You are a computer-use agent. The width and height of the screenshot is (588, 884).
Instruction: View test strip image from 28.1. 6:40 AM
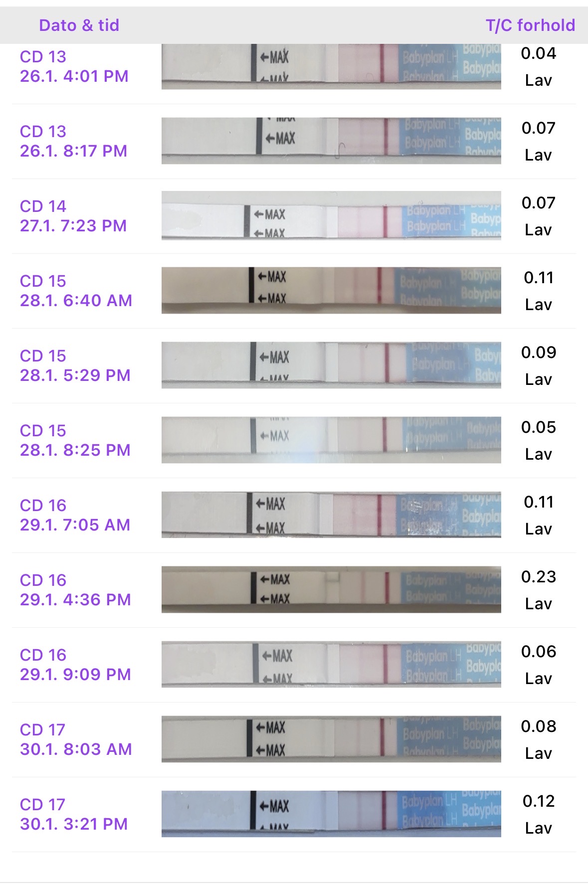click(x=331, y=290)
